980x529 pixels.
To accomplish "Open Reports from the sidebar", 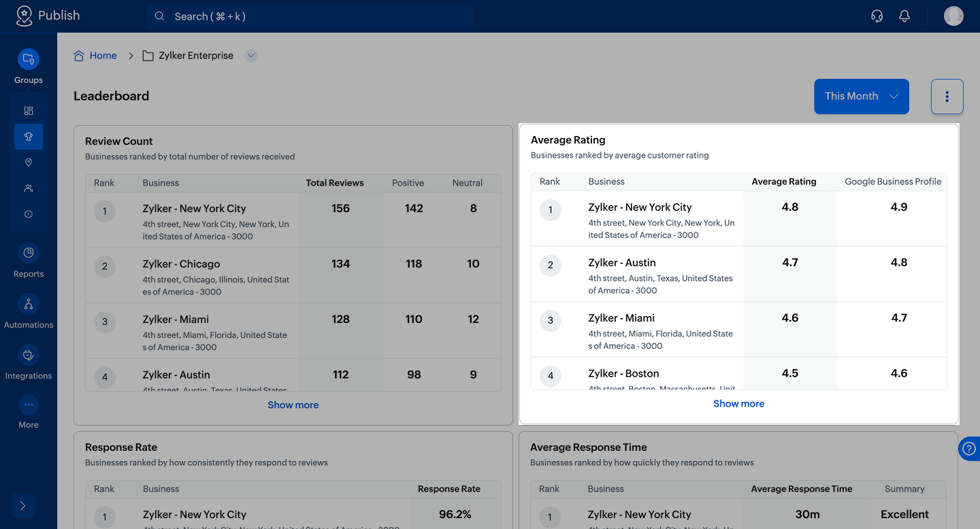I will pos(29,253).
